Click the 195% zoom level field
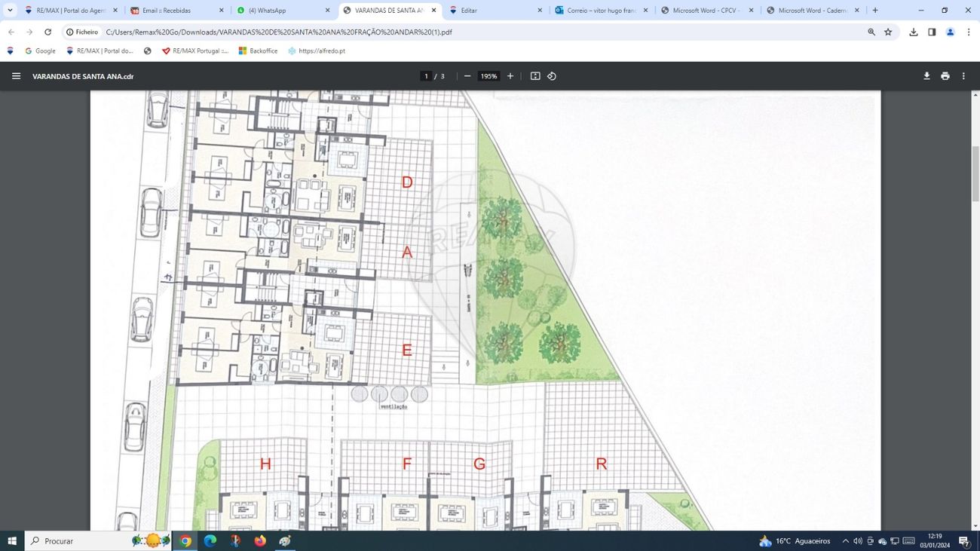 pos(488,76)
